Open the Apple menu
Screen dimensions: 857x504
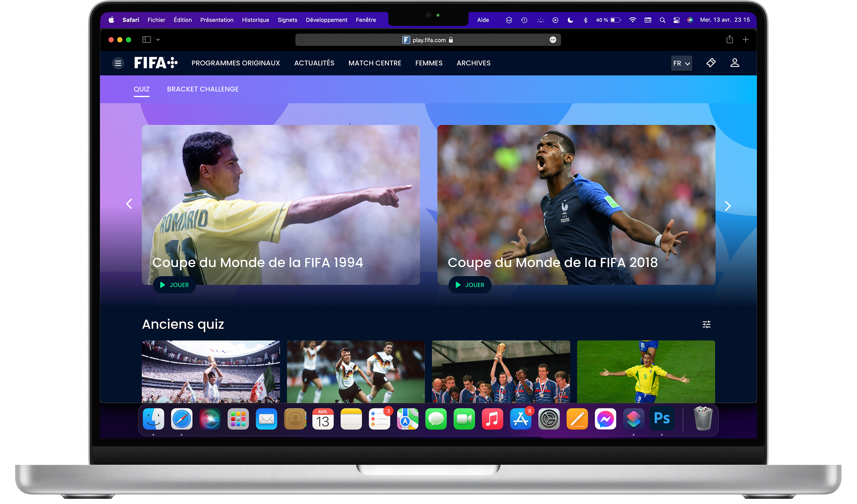tap(111, 20)
